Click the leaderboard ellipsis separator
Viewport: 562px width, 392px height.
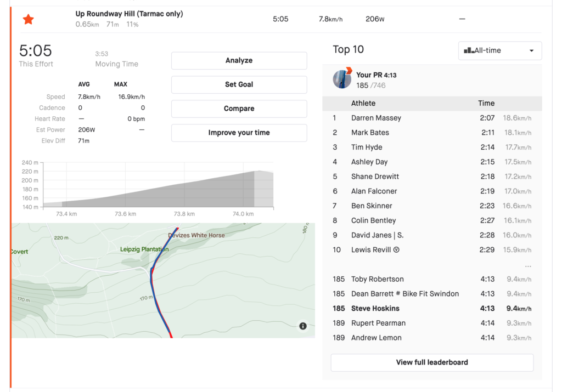coord(527,266)
